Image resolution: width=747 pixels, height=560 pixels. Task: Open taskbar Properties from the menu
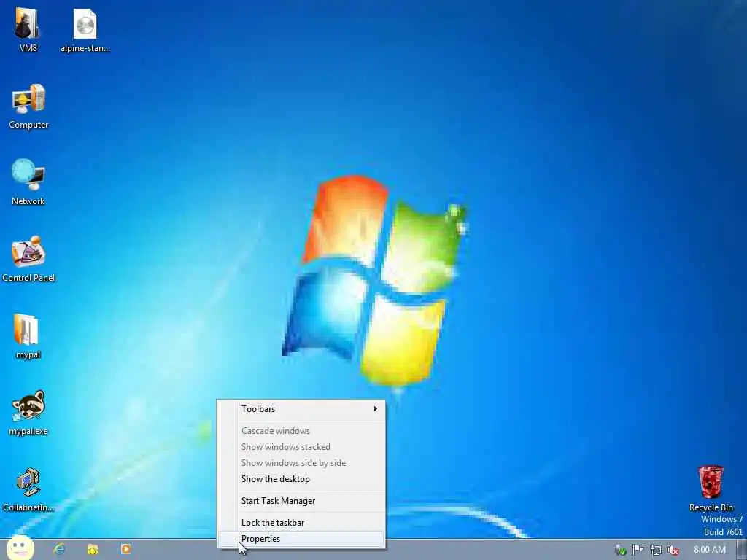[301, 539]
